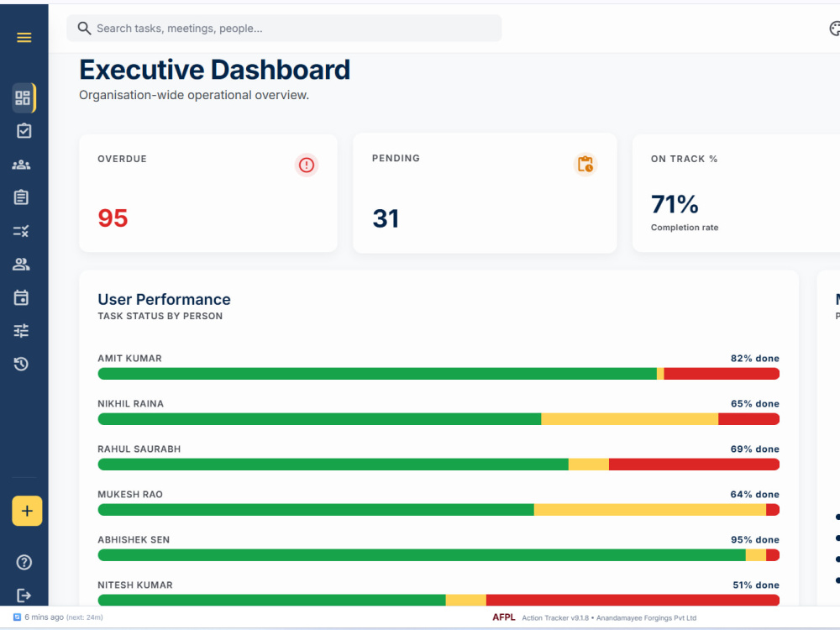The width and height of the screenshot is (840, 630).
Task: Open the meetings groups icon in the sidebar
Action: pos(22,165)
